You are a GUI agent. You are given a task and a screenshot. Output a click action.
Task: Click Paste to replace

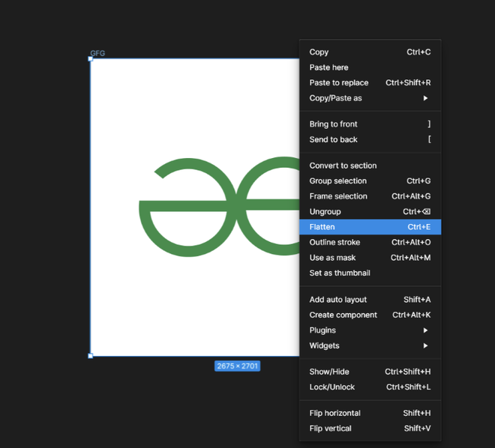tap(370, 82)
